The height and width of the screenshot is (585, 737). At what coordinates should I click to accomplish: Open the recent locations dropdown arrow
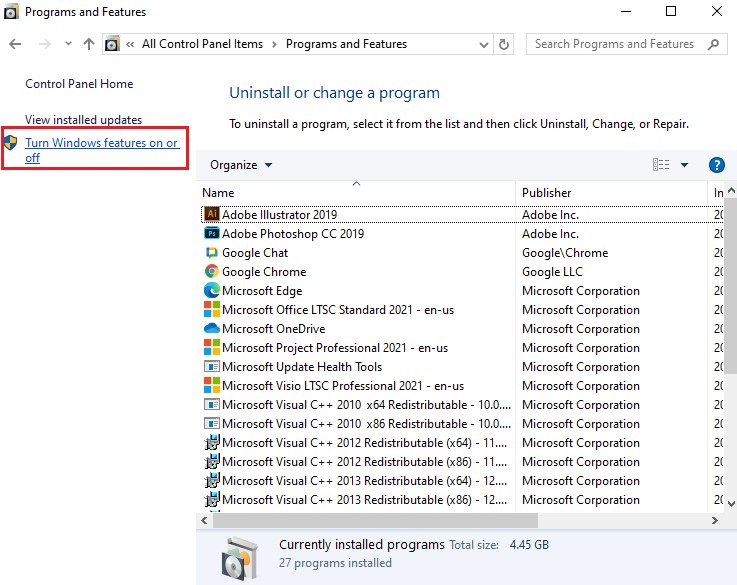68,44
